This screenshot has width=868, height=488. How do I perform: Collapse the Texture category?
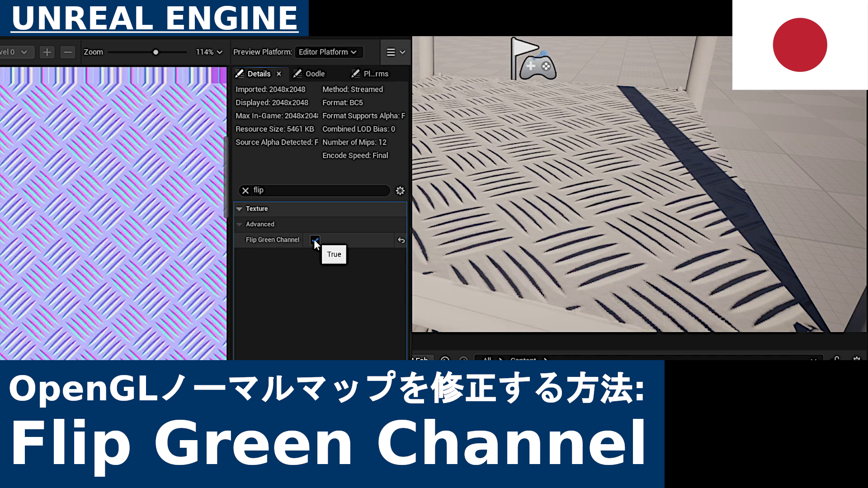point(239,209)
